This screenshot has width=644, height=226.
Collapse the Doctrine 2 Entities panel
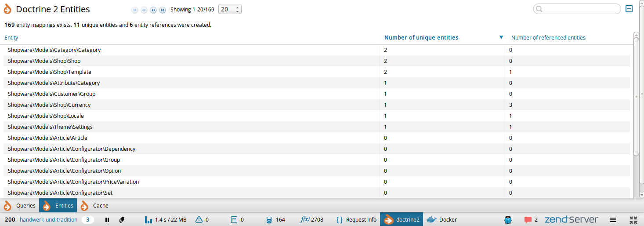[x=629, y=9]
